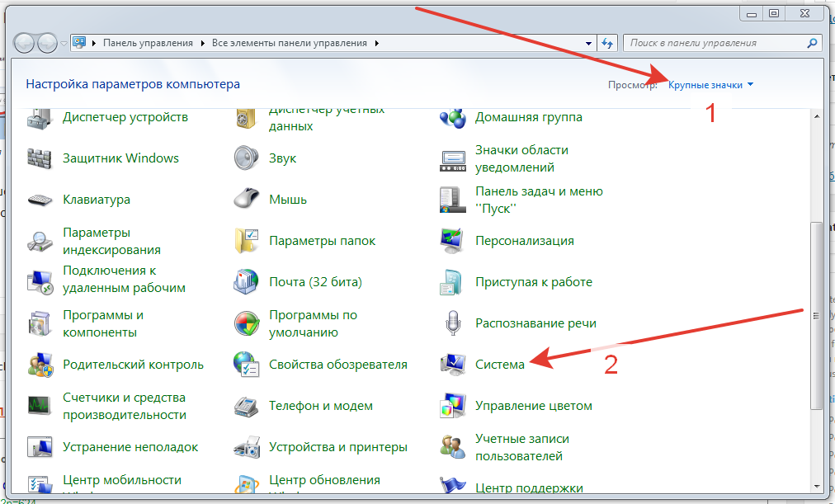Open the Защитник Windows link text
This screenshot has height=504, width=835.
pyautogui.click(x=120, y=158)
